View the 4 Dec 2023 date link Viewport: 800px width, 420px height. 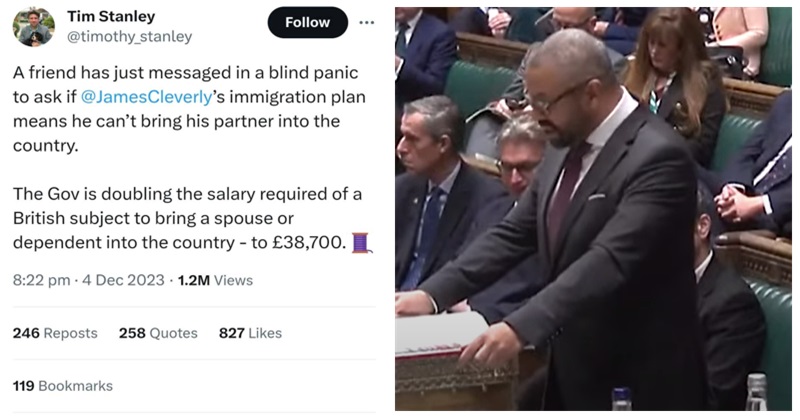[x=123, y=280]
